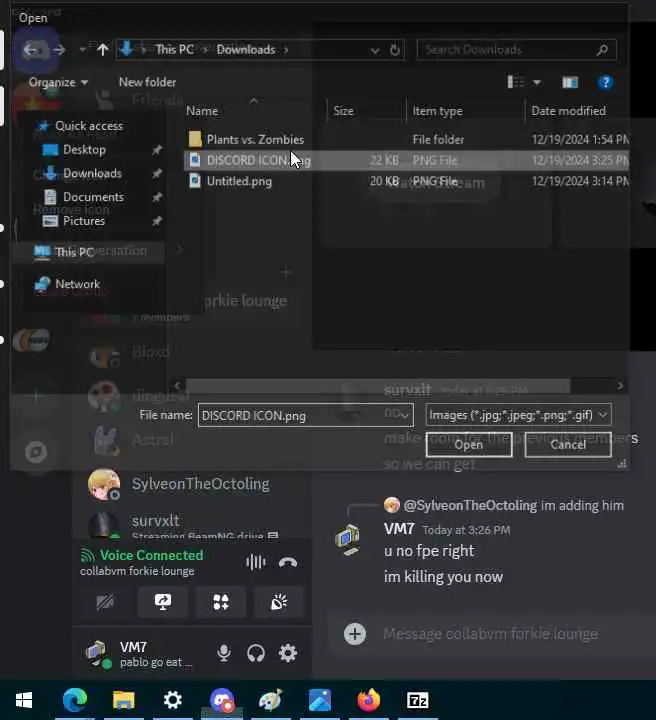Open survxlt in Discord member list
Screen dimensions: 656x720
tap(190, 524)
